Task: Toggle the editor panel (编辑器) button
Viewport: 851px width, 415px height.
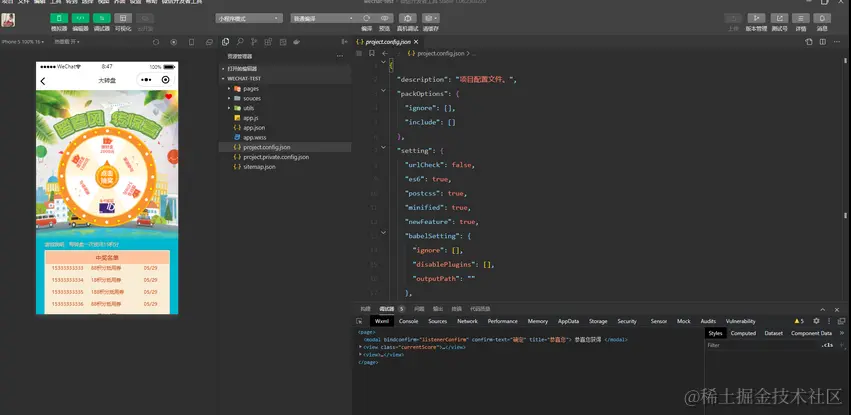Action: coord(80,18)
